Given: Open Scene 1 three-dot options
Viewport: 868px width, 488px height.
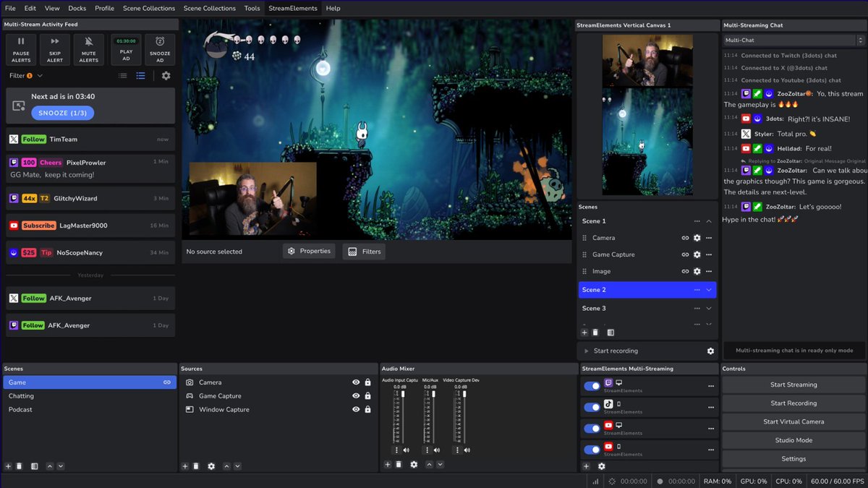Looking at the screenshot, I should coord(697,221).
